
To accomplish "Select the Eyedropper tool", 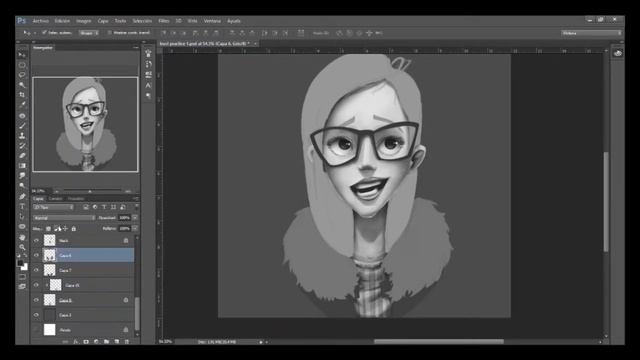I will click(22, 105).
